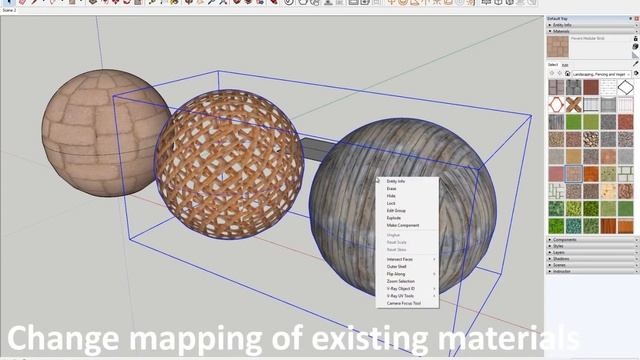640x360 pixels.
Task: Click the material name field
Action: [600, 38]
